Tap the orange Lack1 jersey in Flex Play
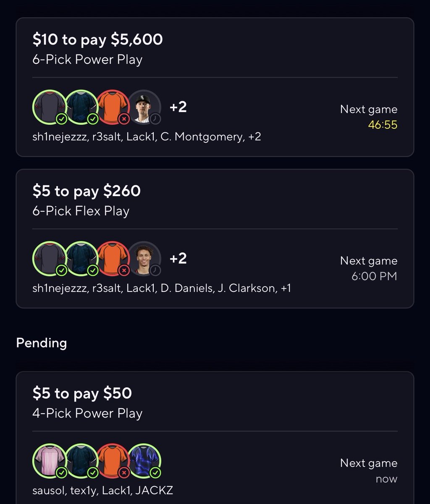Viewport: 430px width, 504px height. (113, 258)
